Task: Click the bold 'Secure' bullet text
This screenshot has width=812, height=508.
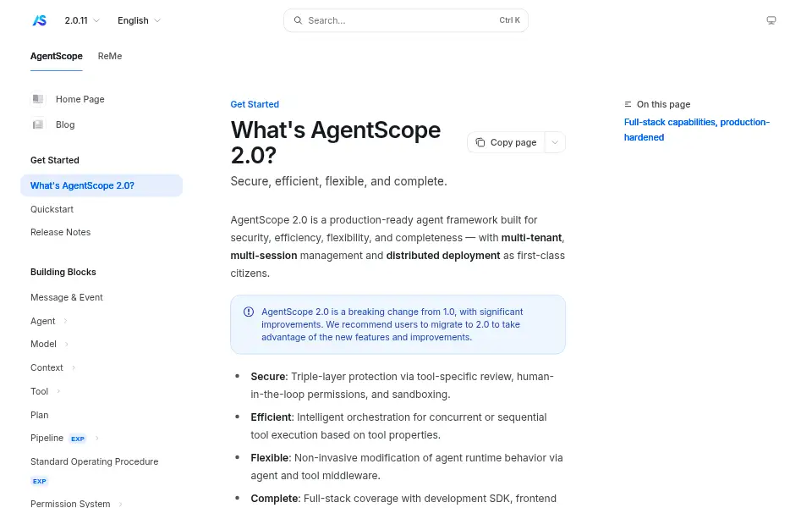Action: (x=268, y=376)
